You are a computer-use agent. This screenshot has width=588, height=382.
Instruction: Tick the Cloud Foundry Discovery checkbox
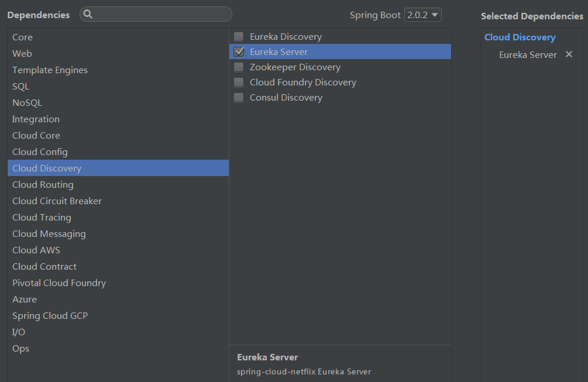pyautogui.click(x=239, y=82)
